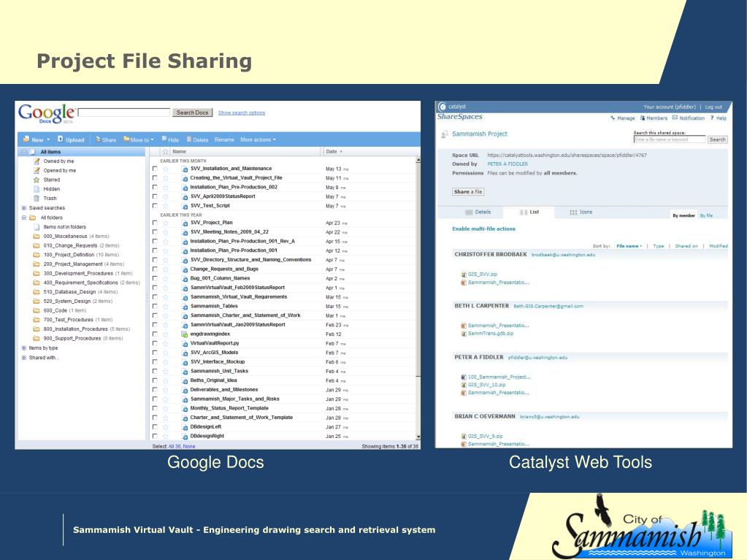Click the Log out link
The width and height of the screenshot is (747, 560).
pyautogui.click(x=713, y=107)
